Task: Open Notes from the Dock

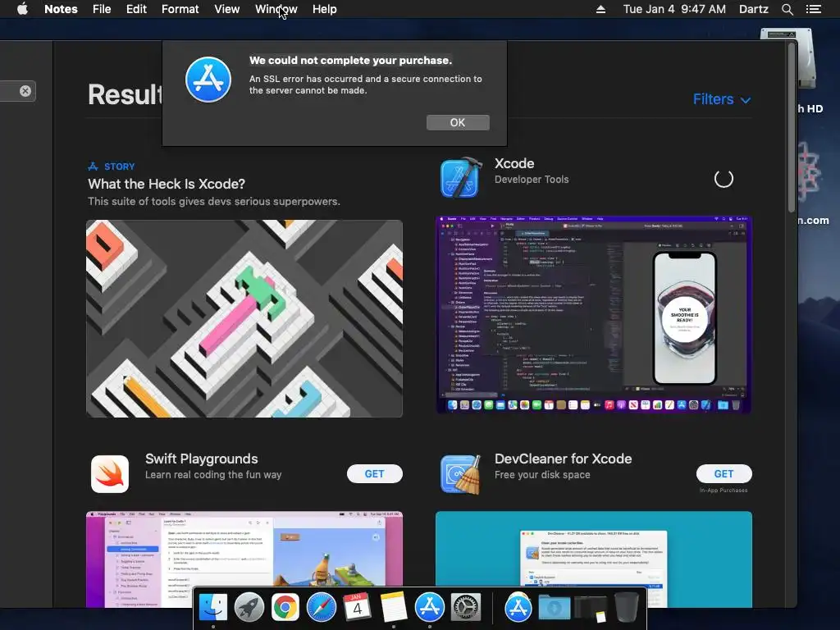Action: point(393,607)
